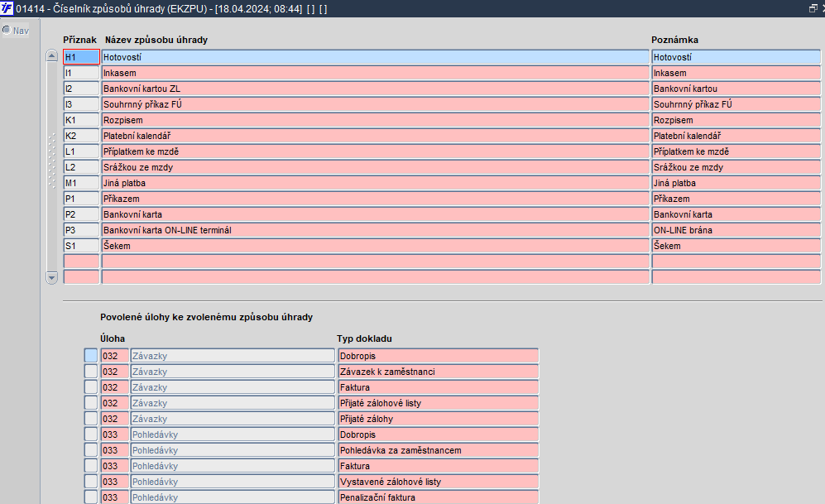
Task: Click row selector beside 'Penalizační faktura'
Action: pyautogui.click(x=91, y=497)
